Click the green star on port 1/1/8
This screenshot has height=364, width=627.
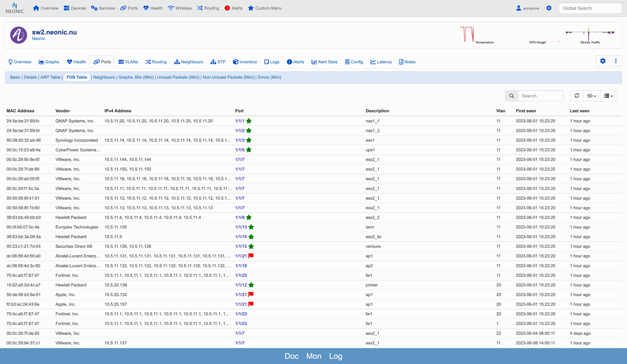point(249,217)
